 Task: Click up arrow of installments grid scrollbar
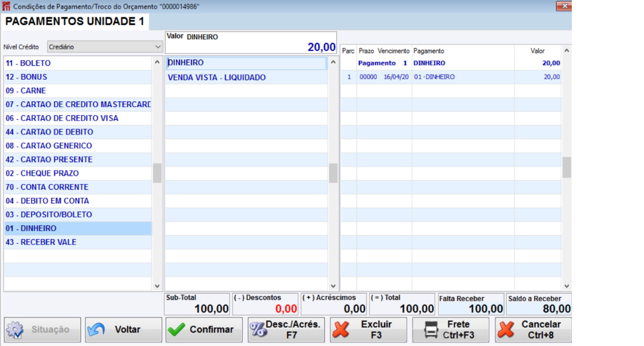tap(567, 51)
